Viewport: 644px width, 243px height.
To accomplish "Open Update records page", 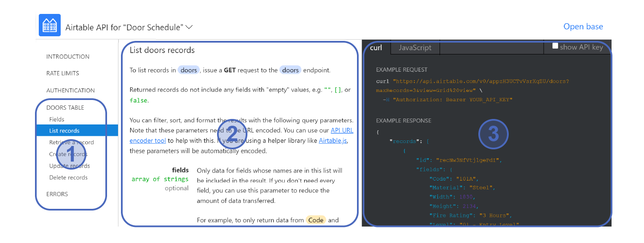I will [70, 166].
